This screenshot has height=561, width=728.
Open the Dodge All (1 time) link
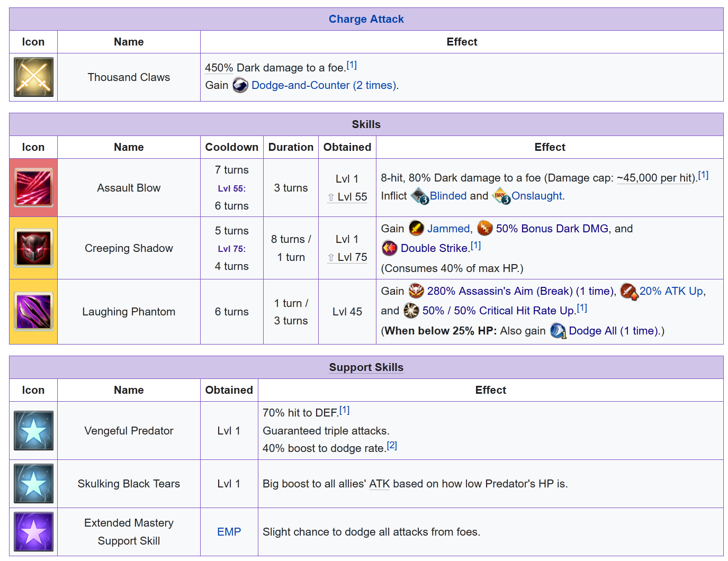[613, 331]
